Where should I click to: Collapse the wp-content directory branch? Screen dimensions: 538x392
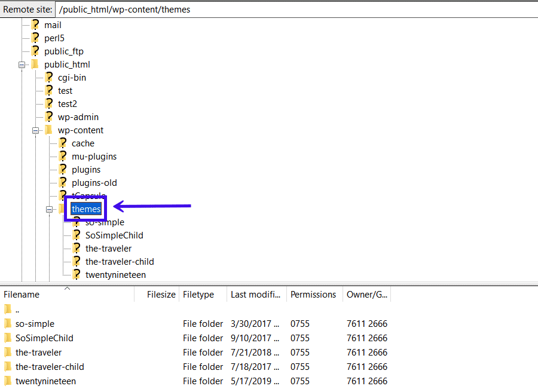pos(35,130)
